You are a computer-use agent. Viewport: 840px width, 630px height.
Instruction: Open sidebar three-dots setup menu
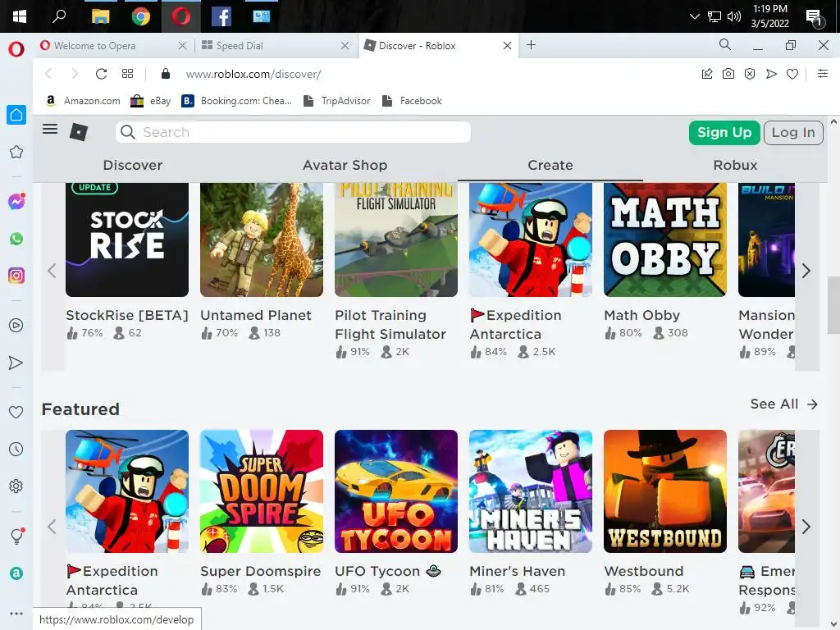16,614
